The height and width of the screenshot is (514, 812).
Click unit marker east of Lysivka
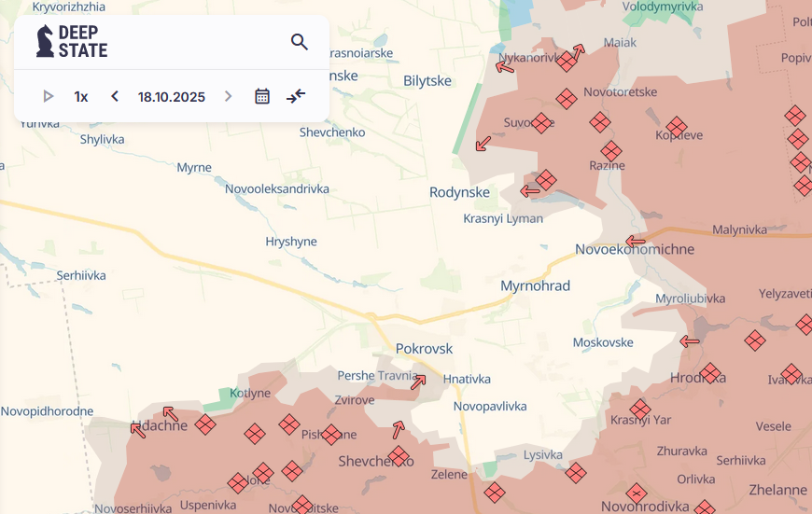coord(576,473)
